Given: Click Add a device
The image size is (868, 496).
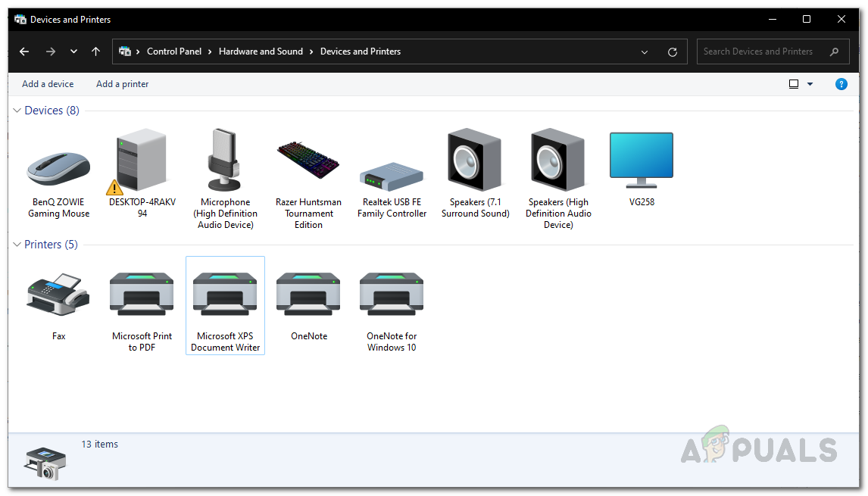Looking at the screenshot, I should coord(48,84).
